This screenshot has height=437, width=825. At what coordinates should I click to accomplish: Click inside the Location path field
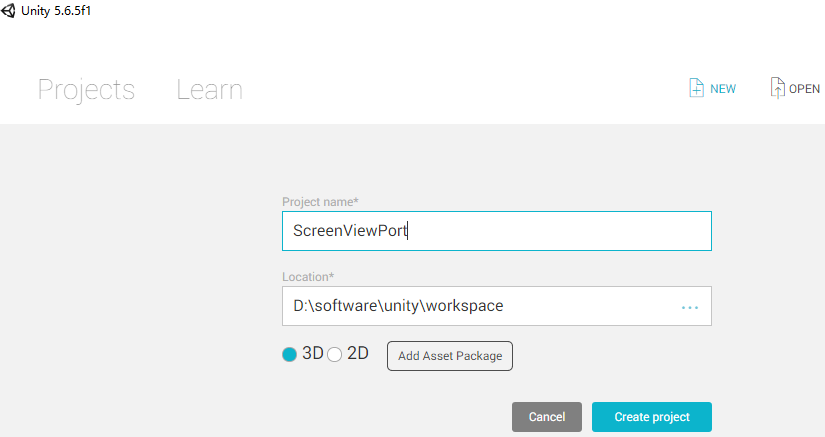(497, 306)
